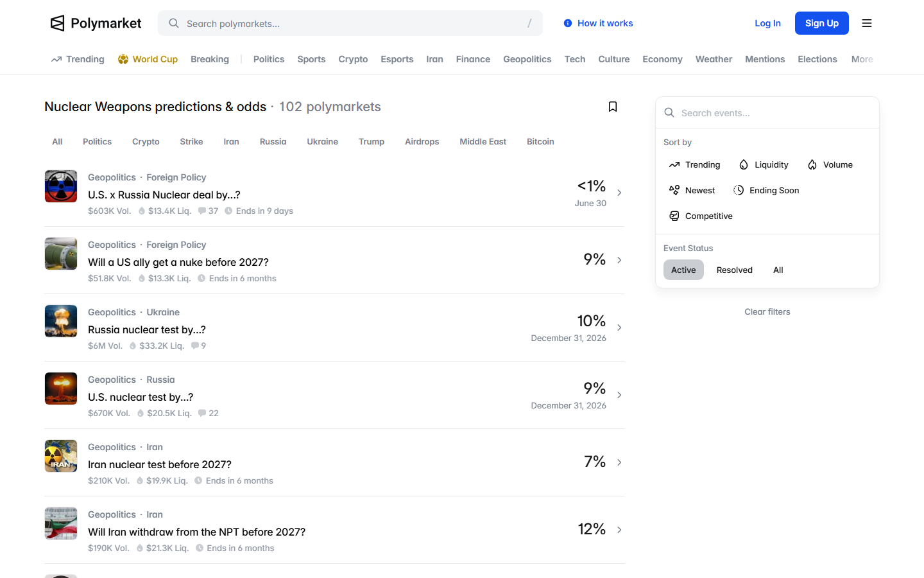Screen dimensions: 924x578
Task: Click the World Cup soccer ball icon
Action: (123, 59)
